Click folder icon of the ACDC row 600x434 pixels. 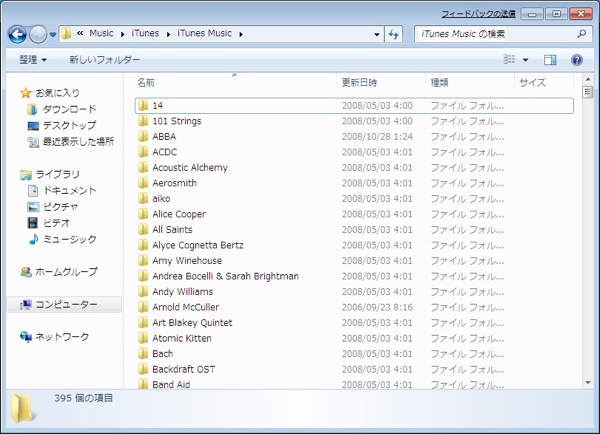[143, 152]
